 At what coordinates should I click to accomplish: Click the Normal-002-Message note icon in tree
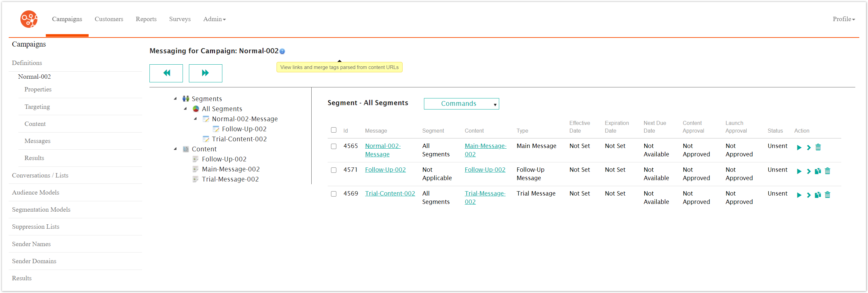pos(206,119)
